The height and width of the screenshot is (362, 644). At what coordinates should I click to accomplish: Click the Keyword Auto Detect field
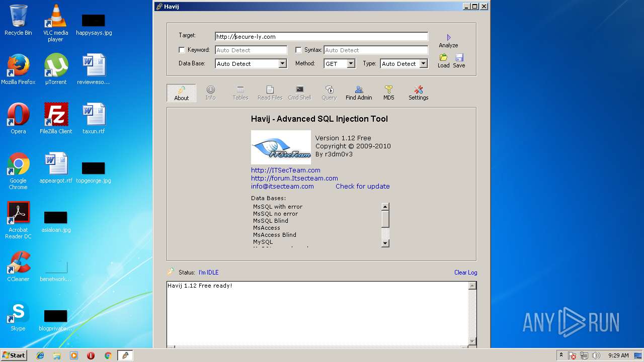251,50
